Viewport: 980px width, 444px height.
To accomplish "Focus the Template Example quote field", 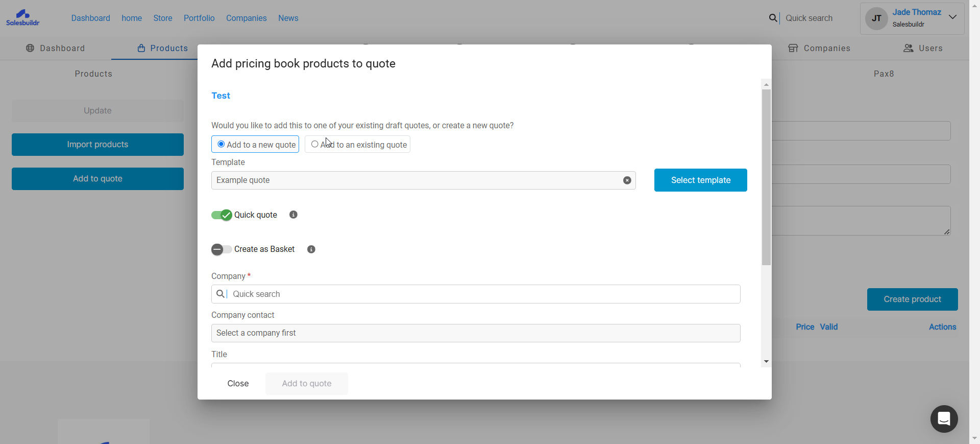I will (x=424, y=180).
